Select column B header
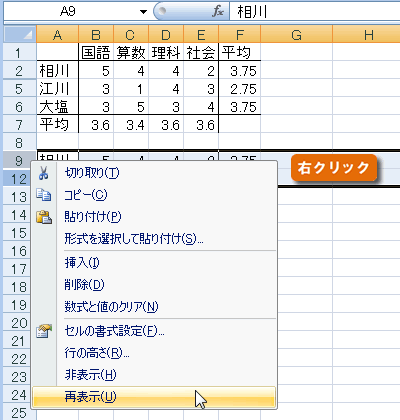The width and height of the screenshot is (400, 420). pos(96,34)
